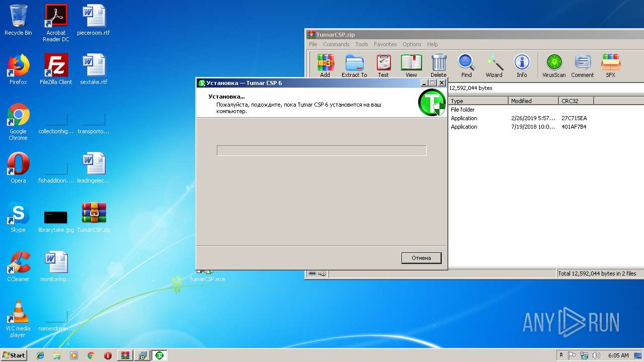The height and width of the screenshot is (362, 644).
Task: Click the Comment icon in WinRAR toolbar
Action: pos(583,66)
